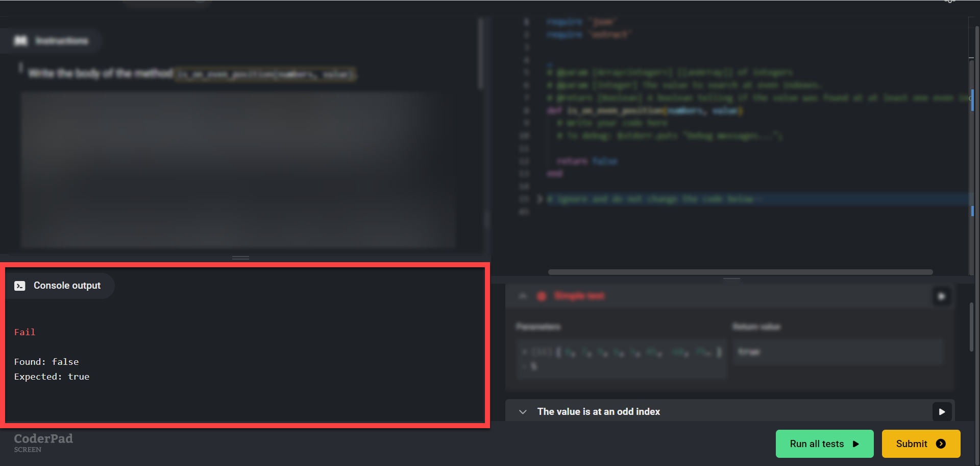Click the test panel vertical scrollbar
This screenshot has width=980, height=466.
pyautogui.click(x=972, y=327)
